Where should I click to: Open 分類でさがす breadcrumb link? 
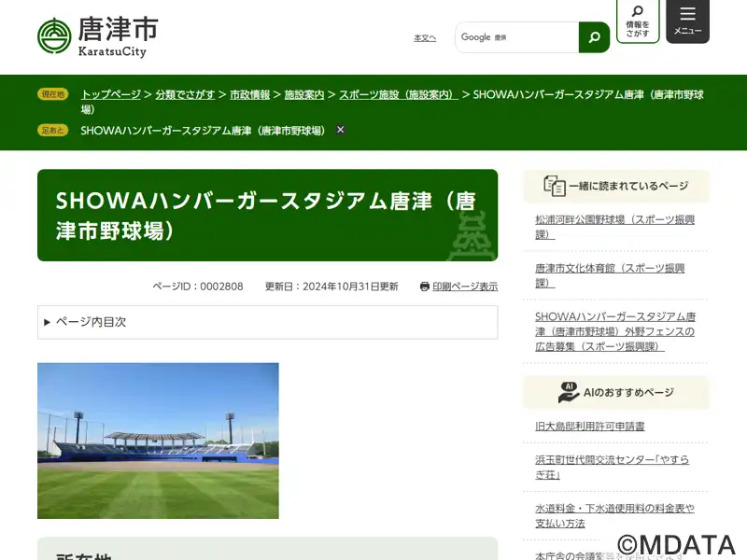185,94
